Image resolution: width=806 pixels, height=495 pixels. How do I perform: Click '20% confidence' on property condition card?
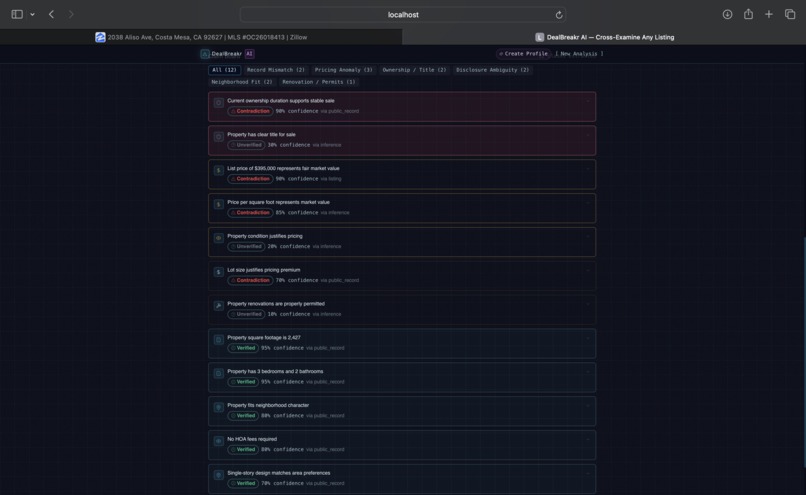(x=289, y=247)
